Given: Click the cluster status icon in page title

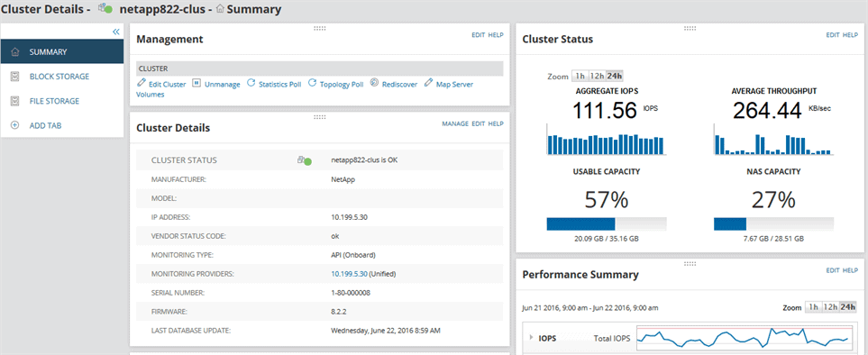Looking at the screenshot, I should click(x=105, y=9).
